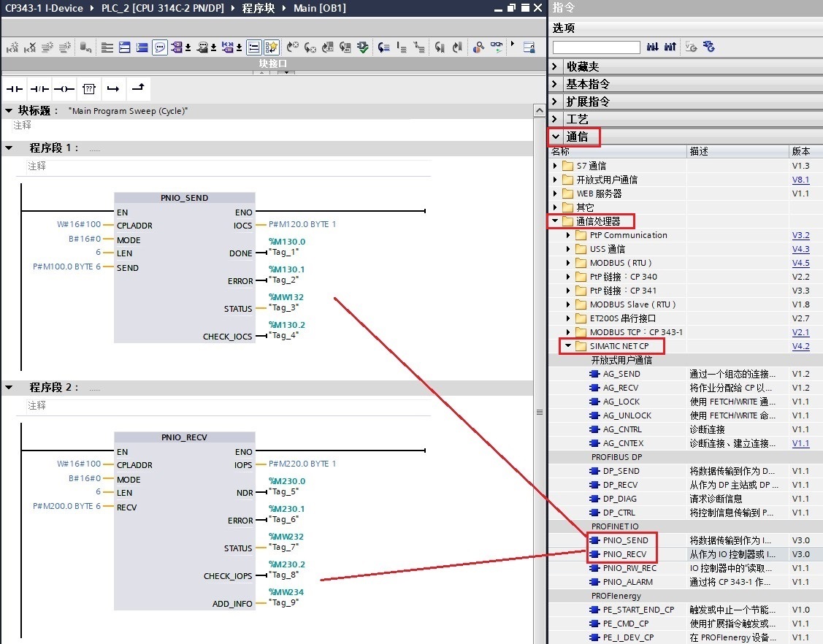
Task: Click the go online monitoring glasses icon
Action: coord(496,47)
